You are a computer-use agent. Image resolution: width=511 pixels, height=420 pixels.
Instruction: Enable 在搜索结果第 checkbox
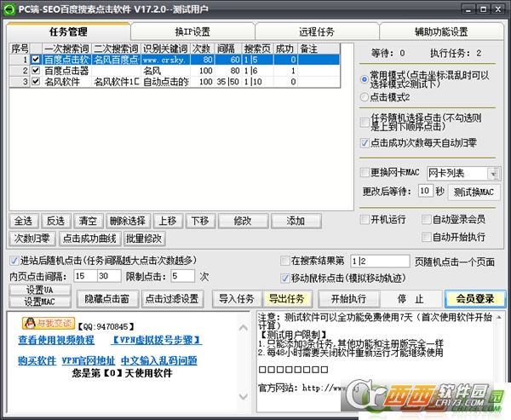285,261
